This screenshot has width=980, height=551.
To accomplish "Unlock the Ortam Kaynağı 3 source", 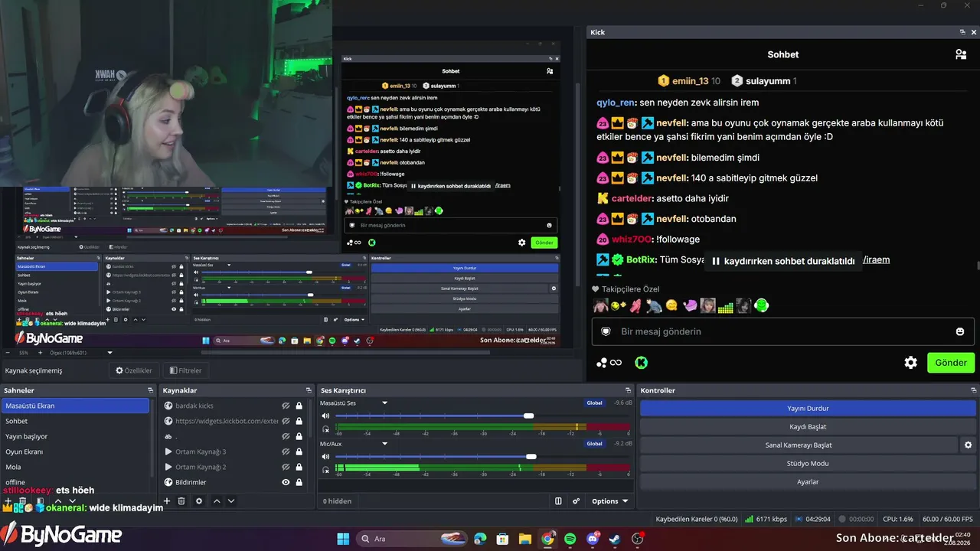I will tap(299, 452).
